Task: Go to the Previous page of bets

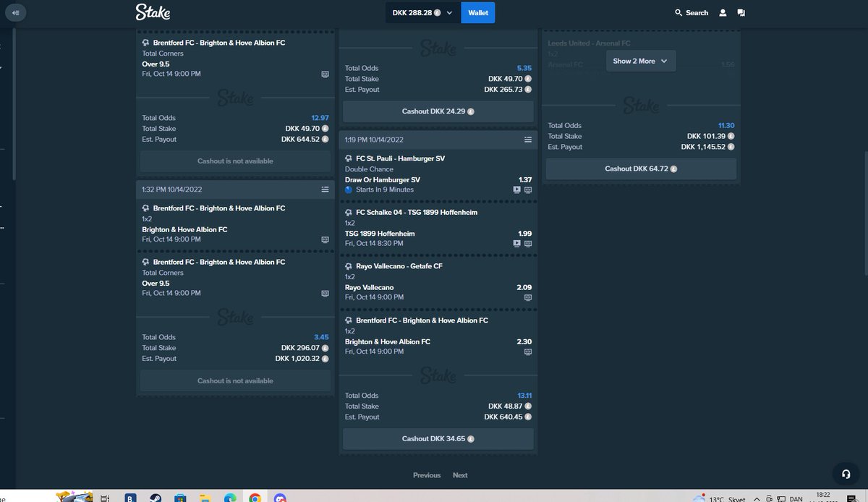Action: click(427, 475)
